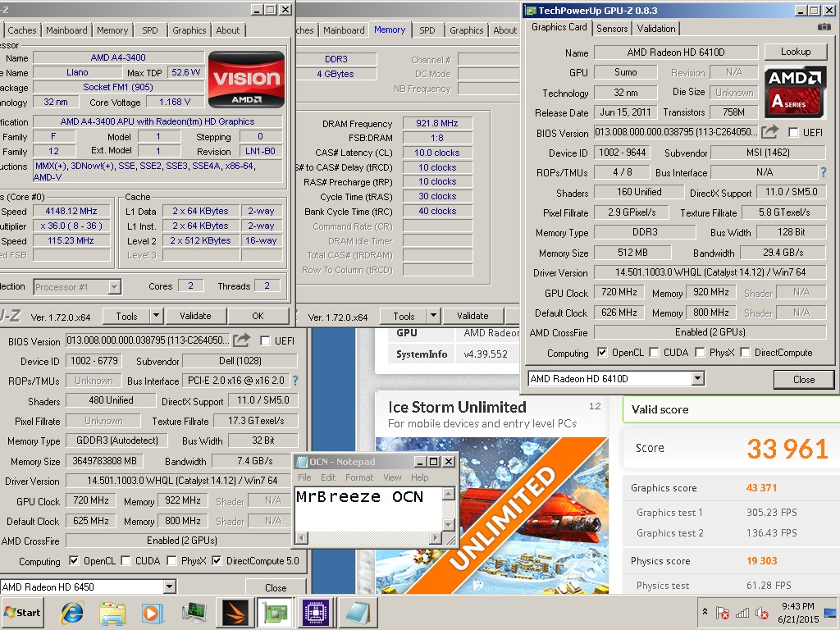Open the Format menu in Notepad
This screenshot has width=840, height=630.
(359, 477)
